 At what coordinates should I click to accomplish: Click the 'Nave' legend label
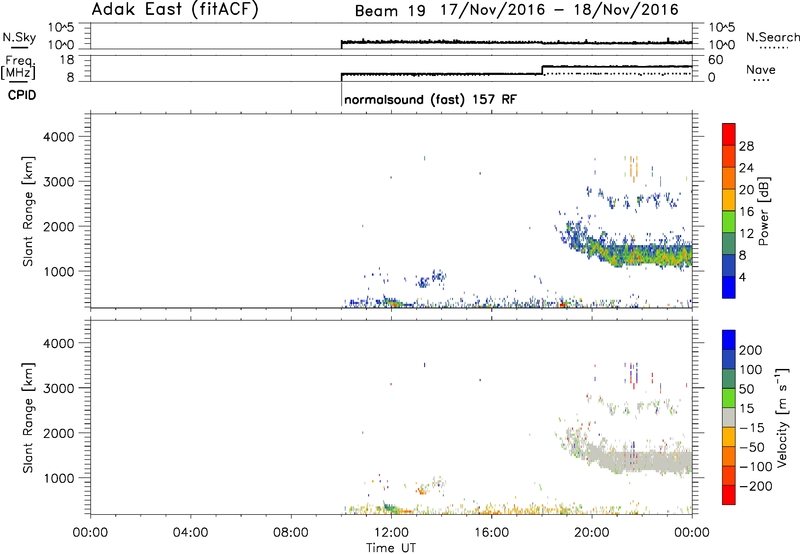pos(761,69)
